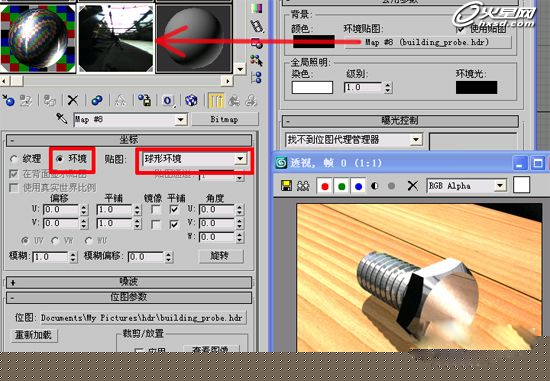
Task: Click the Map #8 environment map button
Action: point(427,42)
